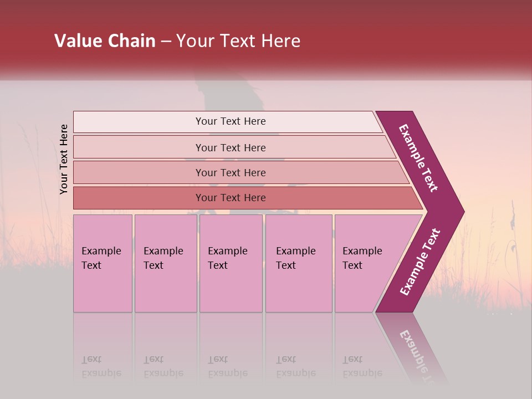
Task: Click the bold "Value Chain" title text
Action: tap(105, 41)
